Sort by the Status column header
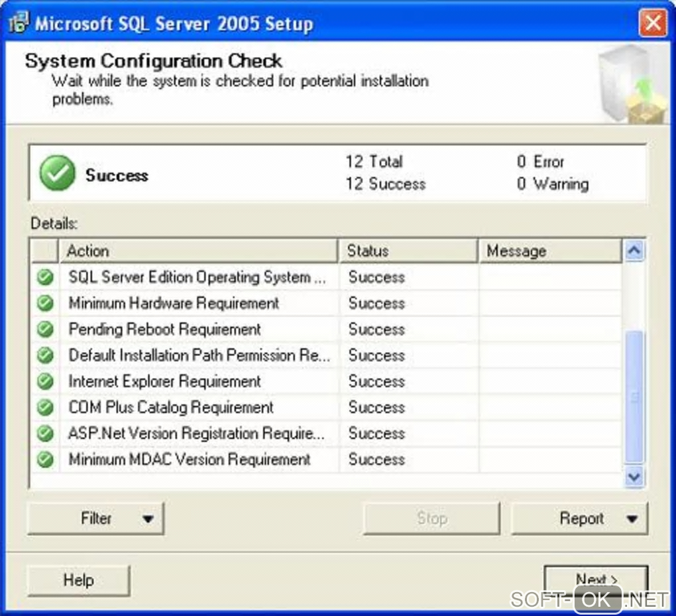 (x=408, y=251)
